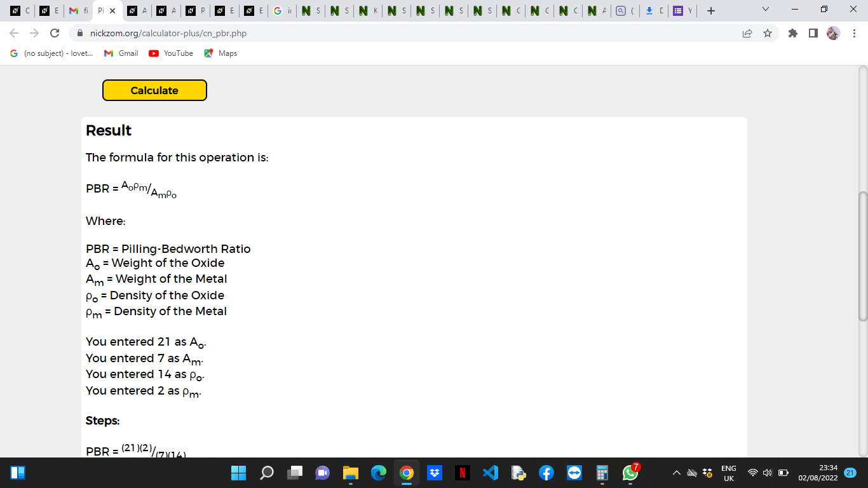Open Dropbox from taskbar
The height and width of the screenshot is (488, 868).
tap(435, 473)
